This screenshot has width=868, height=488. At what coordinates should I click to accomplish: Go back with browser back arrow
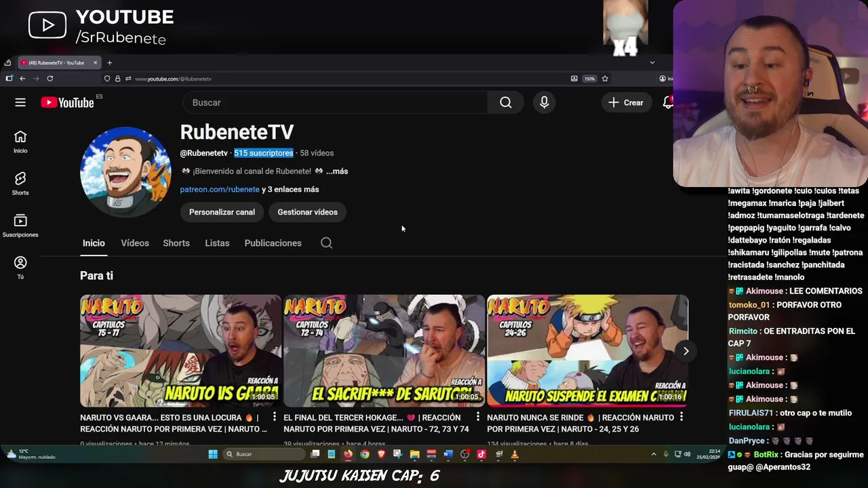(x=22, y=79)
